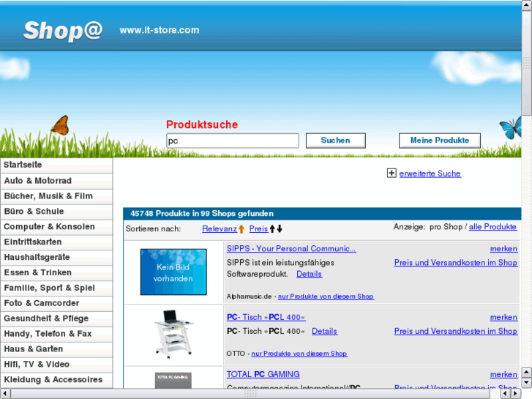Open Hifi, TV & Video category
This screenshot has width=532, height=399.
click(56, 364)
